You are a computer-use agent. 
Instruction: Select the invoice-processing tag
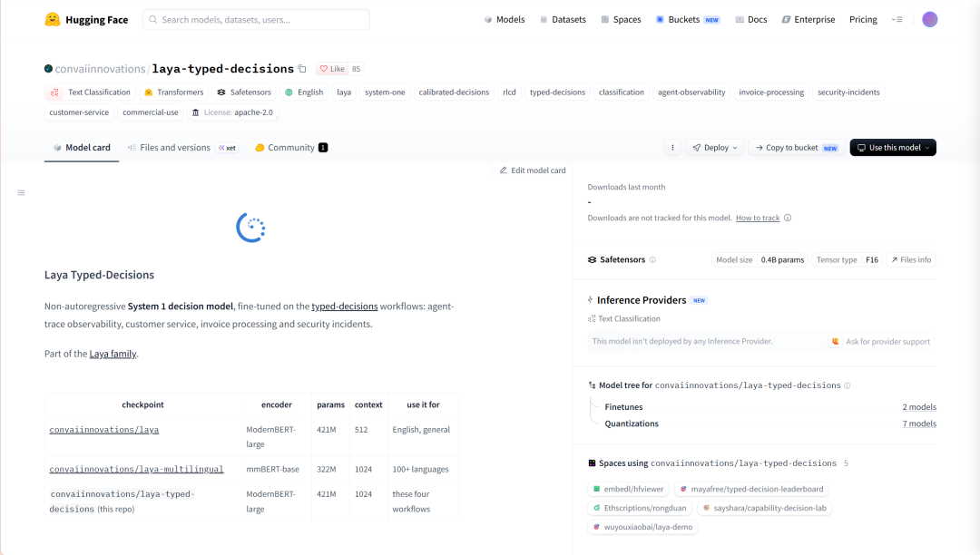click(771, 92)
